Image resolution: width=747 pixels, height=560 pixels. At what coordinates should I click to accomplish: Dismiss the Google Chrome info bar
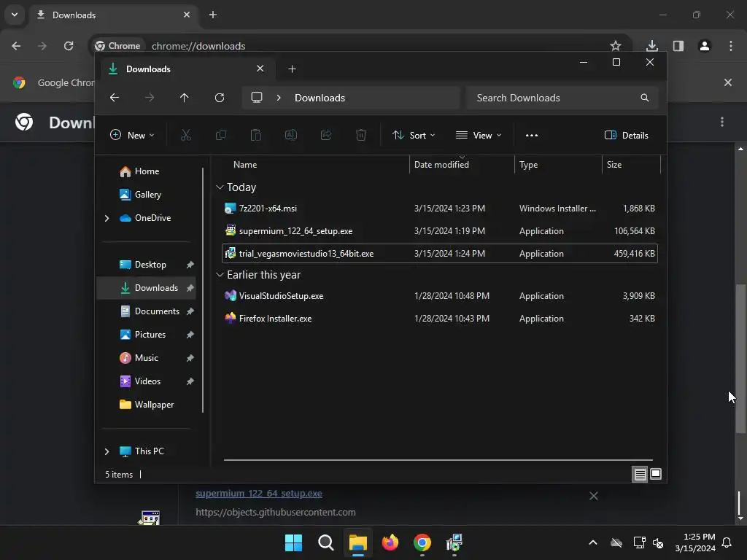click(x=728, y=82)
